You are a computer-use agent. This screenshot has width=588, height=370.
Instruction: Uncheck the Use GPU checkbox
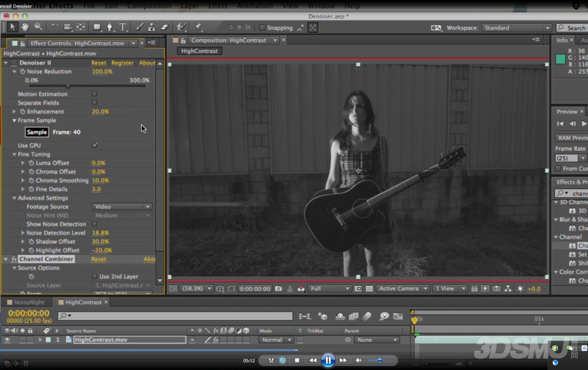coord(94,145)
